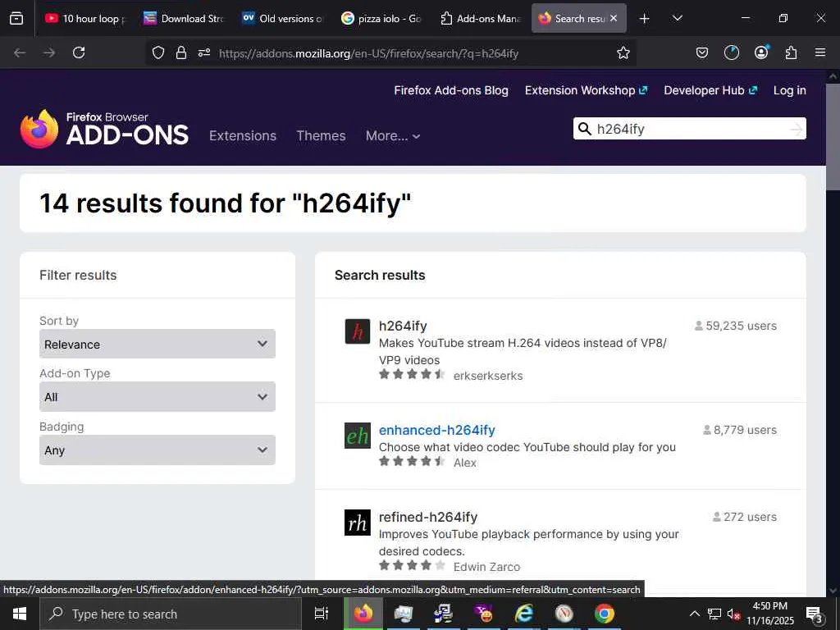Open site permissions icon in address bar
This screenshot has width=840, height=630.
[204, 52]
